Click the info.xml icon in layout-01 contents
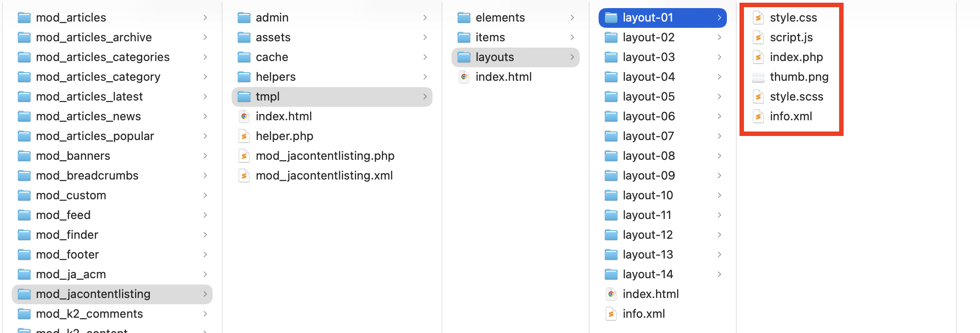This screenshot has width=980, height=333. pos(758,116)
